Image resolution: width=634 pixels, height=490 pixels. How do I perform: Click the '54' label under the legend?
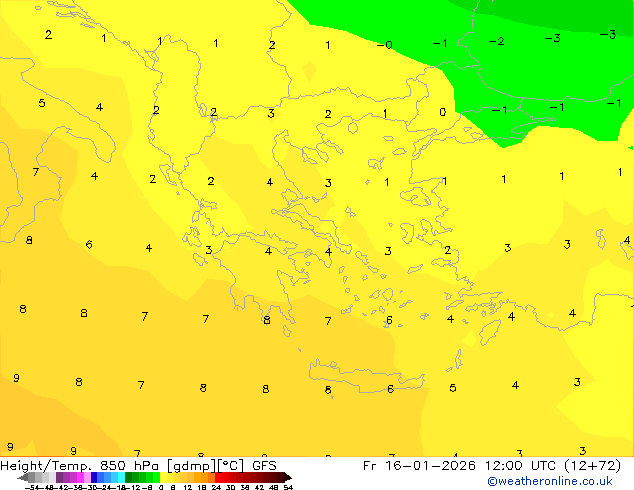click(x=288, y=487)
